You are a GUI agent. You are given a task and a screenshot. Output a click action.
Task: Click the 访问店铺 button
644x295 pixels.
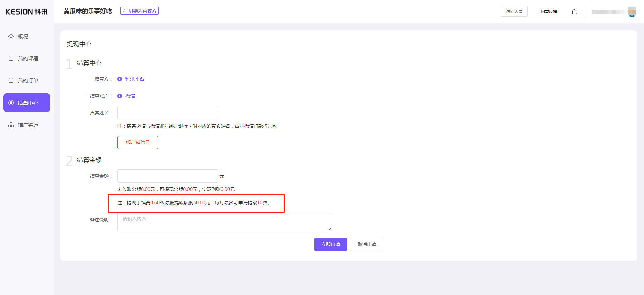tap(514, 11)
